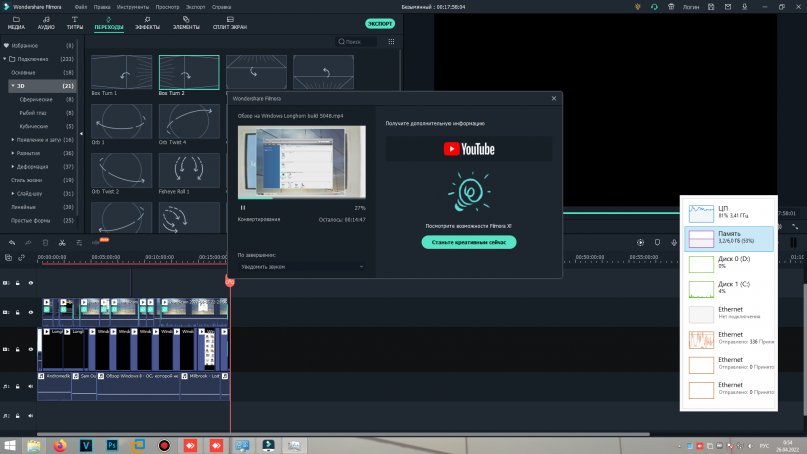Viewport: 807px width, 454px height.
Task: Mute the first audio track speaker icon
Action: tap(31, 385)
